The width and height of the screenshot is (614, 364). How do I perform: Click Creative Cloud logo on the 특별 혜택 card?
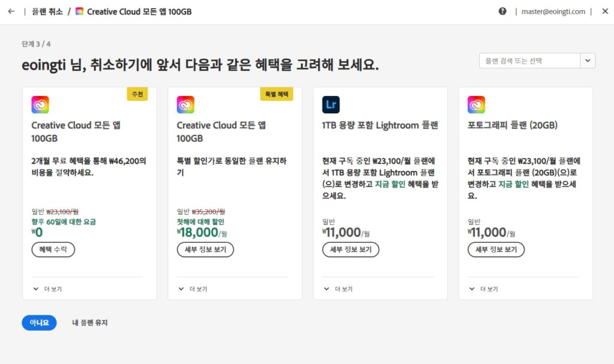pyautogui.click(x=186, y=104)
